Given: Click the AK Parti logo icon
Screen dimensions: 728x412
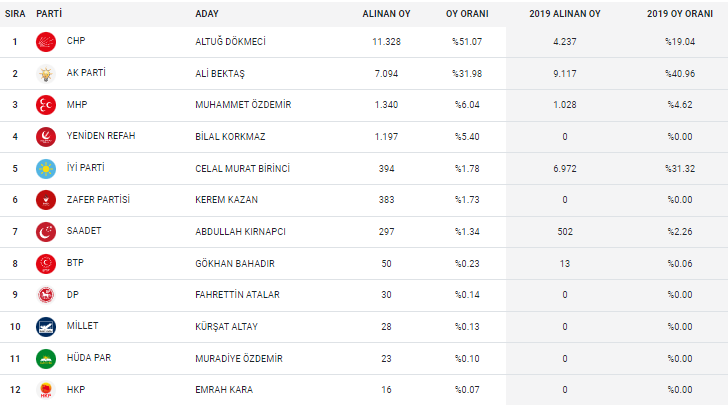Looking at the screenshot, I should 47,74.
